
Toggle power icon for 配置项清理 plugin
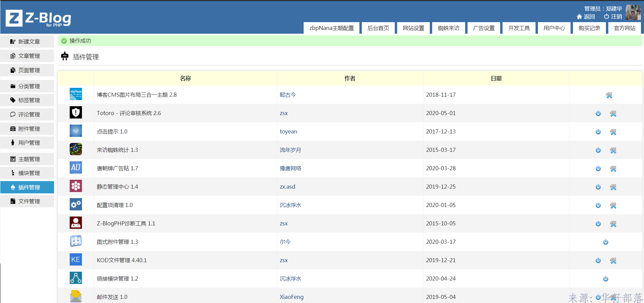(598, 205)
